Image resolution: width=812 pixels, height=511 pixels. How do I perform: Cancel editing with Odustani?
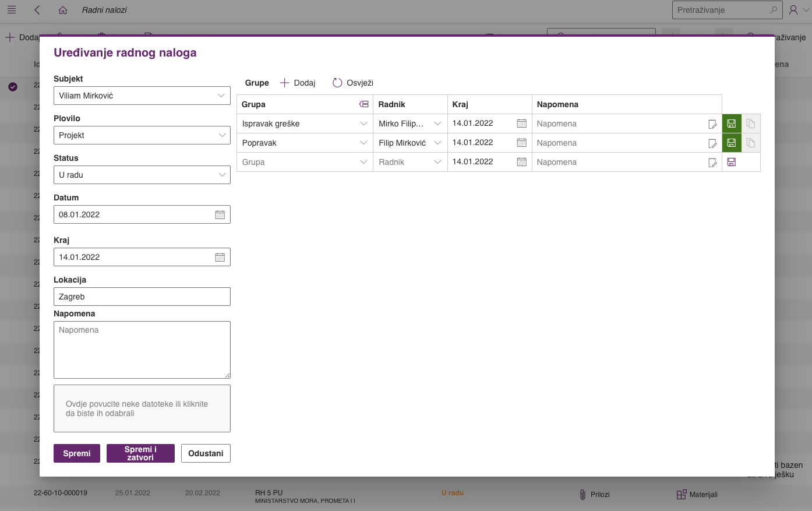(x=206, y=453)
